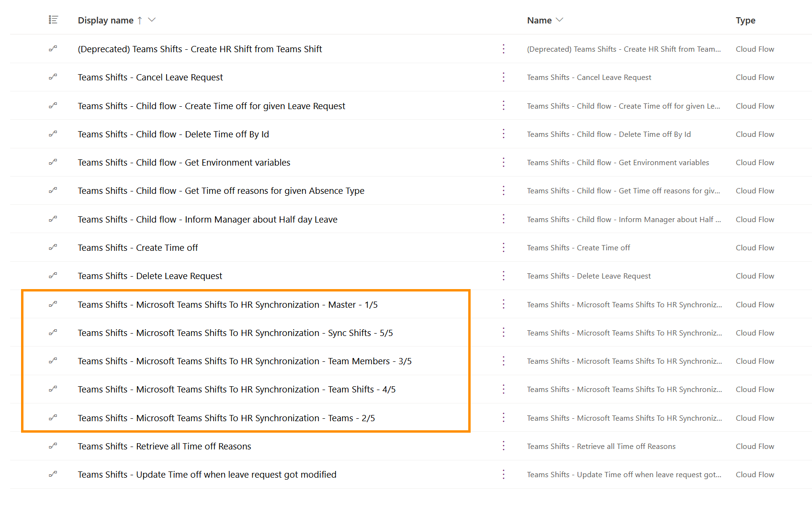Open Synchronization - Sync Shifts - 5/5 flow
Screen dimensions: 812x526
tap(236, 333)
